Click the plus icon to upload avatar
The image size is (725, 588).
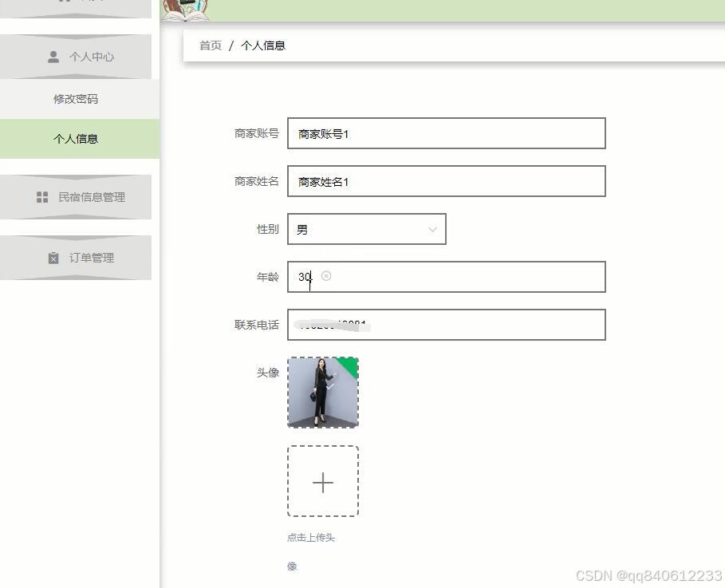pyautogui.click(x=322, y=482)
